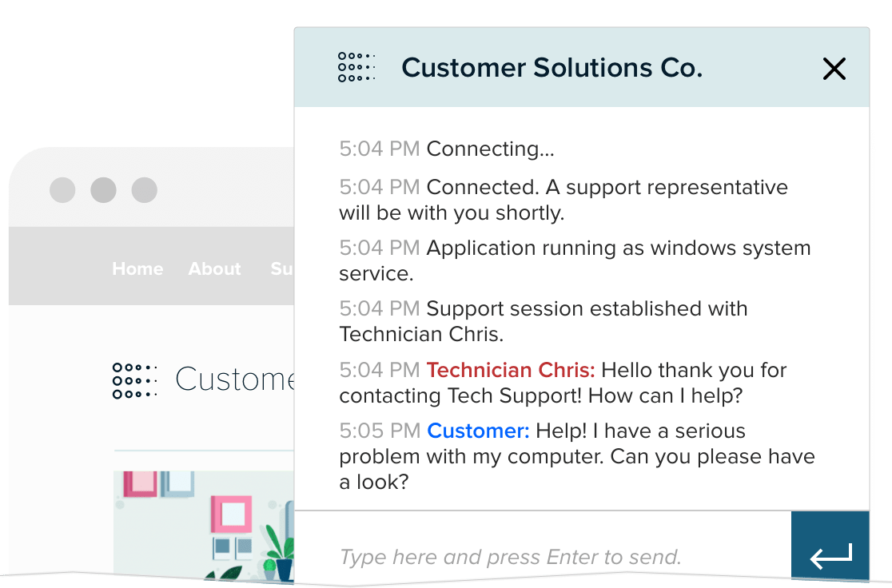Screen dimensions: 892x588
Task: Click the middle gray circle in browser title bar
Action: [103, 190]
